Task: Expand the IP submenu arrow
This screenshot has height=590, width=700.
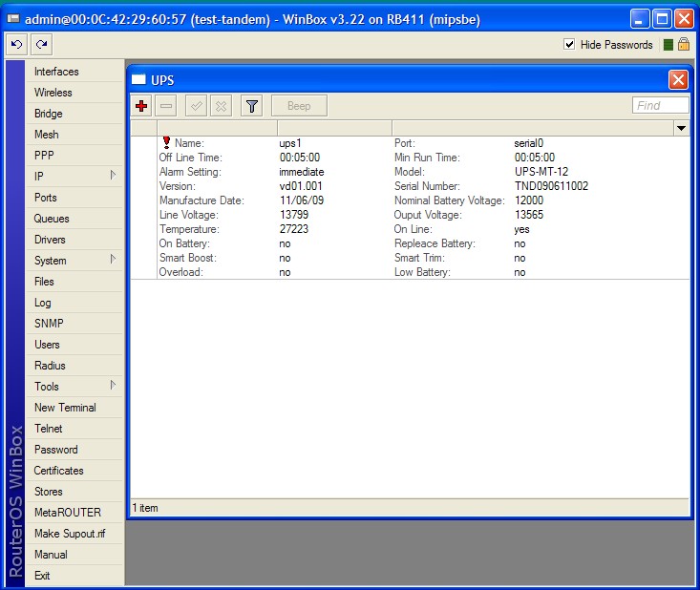Action: point(113,176)
